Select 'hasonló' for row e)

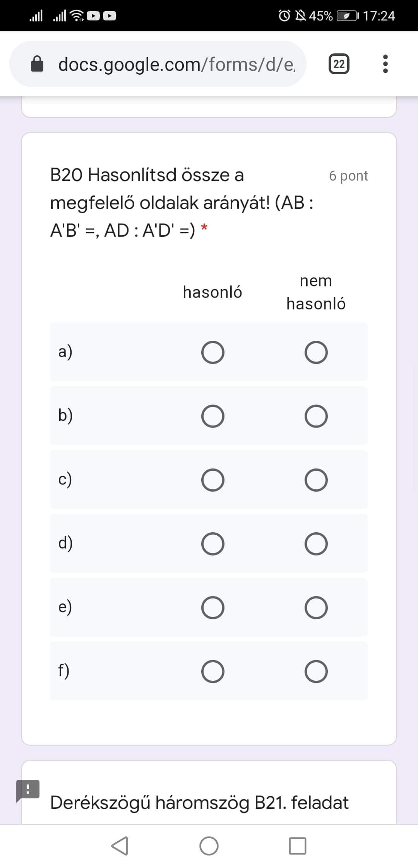[212, 608]
